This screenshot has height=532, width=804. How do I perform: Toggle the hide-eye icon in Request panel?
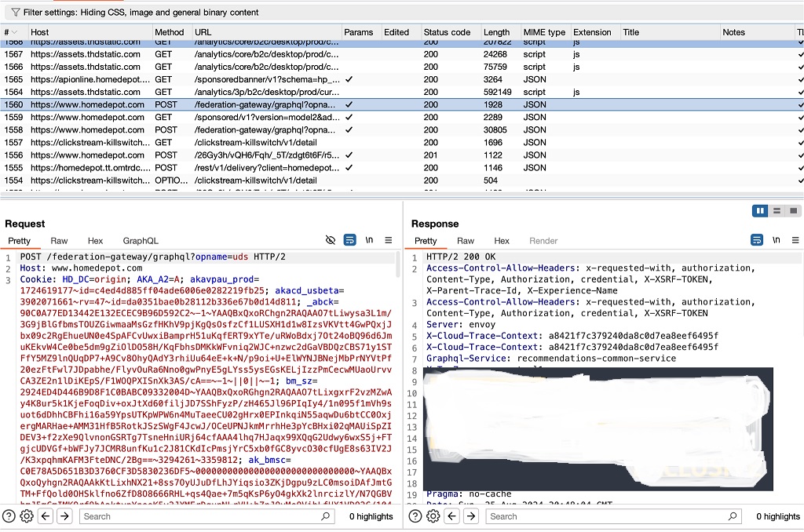click(x=331, y=240)
